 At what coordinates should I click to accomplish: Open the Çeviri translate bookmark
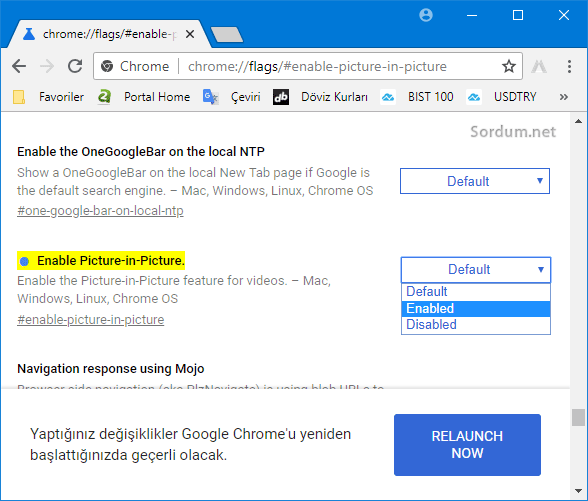(232, 97)
